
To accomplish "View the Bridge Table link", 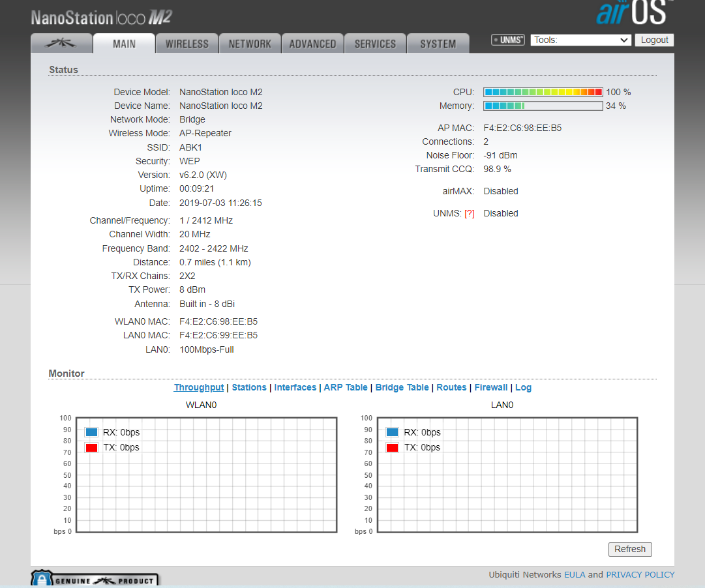I will point(402,387).
